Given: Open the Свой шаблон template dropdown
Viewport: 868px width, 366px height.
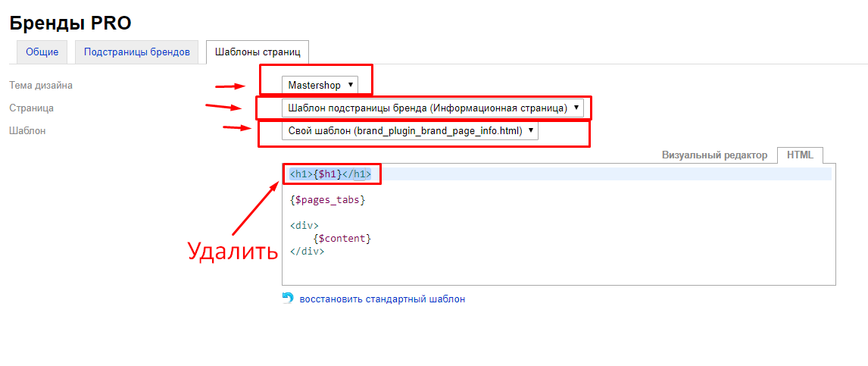Looking at the screenshot, I should [410, 130].
